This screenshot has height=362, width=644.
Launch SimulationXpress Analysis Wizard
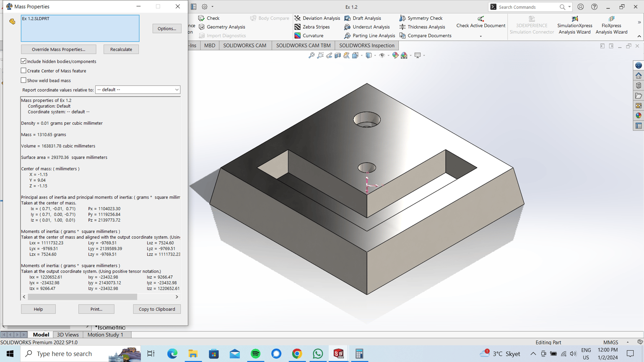574,25
